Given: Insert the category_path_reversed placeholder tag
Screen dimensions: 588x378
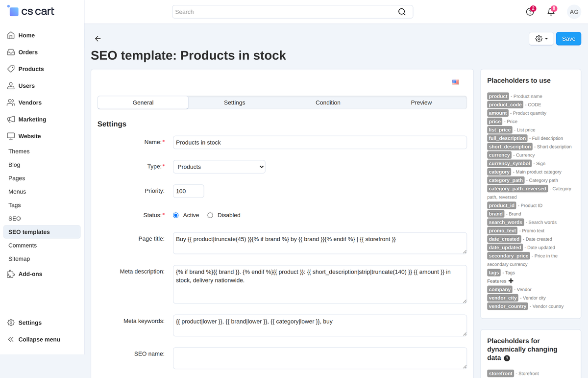Looking at the screenshot, I should coord(517,189).
